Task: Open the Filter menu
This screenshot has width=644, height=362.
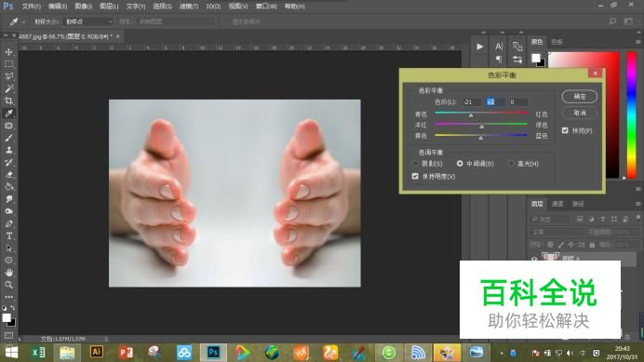Action: coord(189,7)
